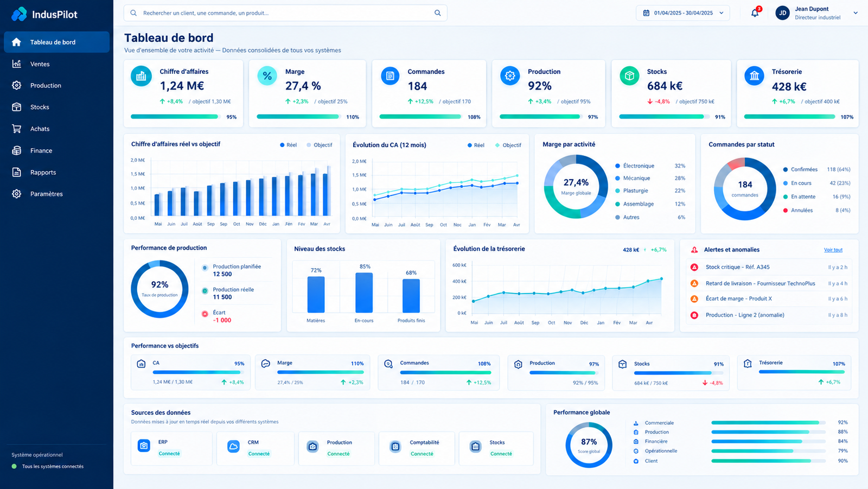Click the Stock critique alert icon
The width and height of the screenshot is (868, 489).
point(694,267)
